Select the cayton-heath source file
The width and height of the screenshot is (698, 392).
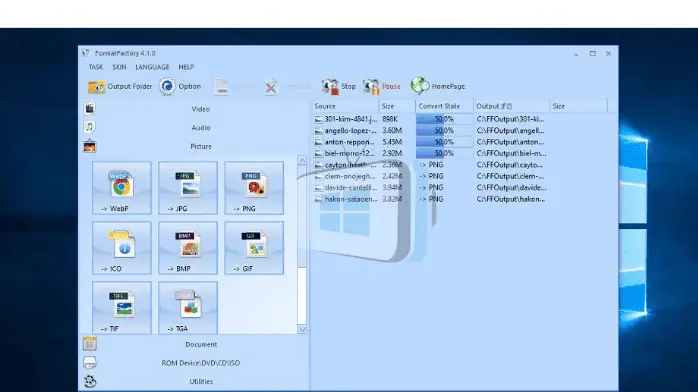346,165
